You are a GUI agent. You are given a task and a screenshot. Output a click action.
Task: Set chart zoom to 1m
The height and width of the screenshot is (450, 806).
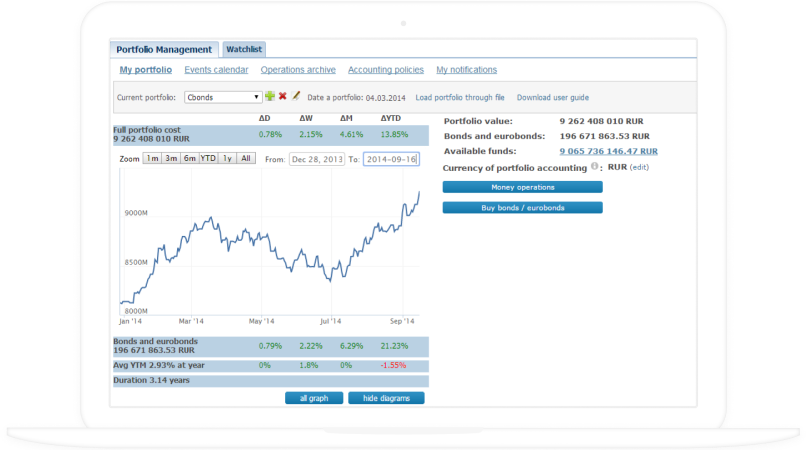[152, 158]
